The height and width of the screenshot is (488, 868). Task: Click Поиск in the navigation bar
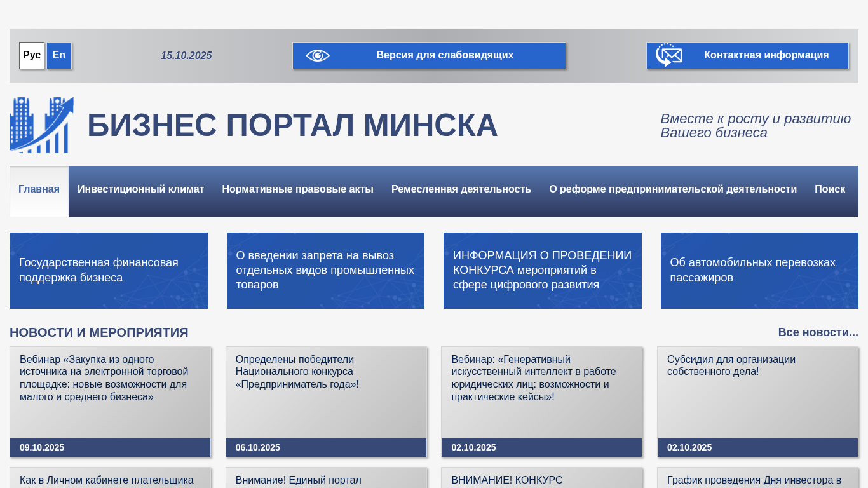tap(829, 189)
